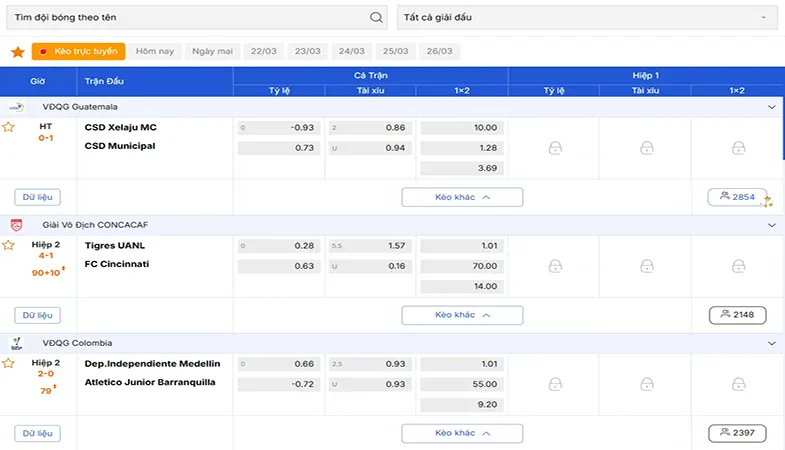The image size is (785, 450).
Task: Pick 1x2 odds 10.00 for CSD Xelaju MC
Action: (462, 128)
